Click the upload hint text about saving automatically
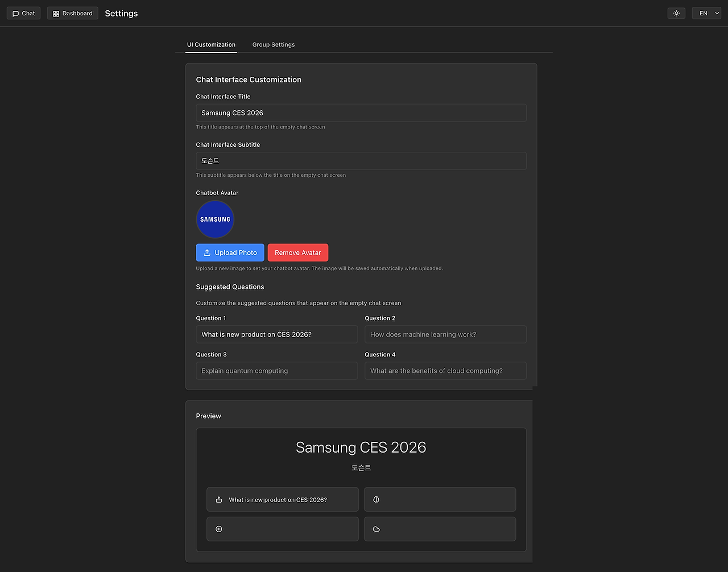Image resolution: width=728 pixels, height=572 pixels. (x=320, y=268)
